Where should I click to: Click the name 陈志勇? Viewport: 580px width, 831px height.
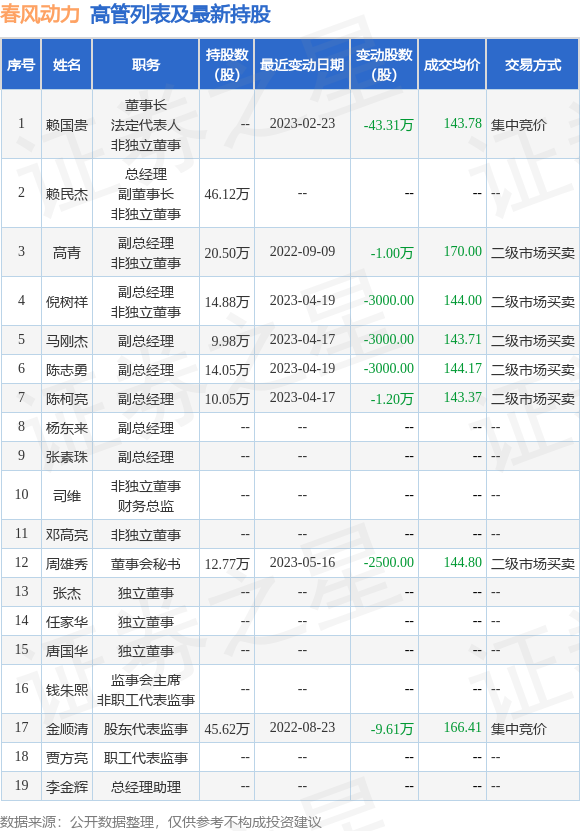pos(67,369)
